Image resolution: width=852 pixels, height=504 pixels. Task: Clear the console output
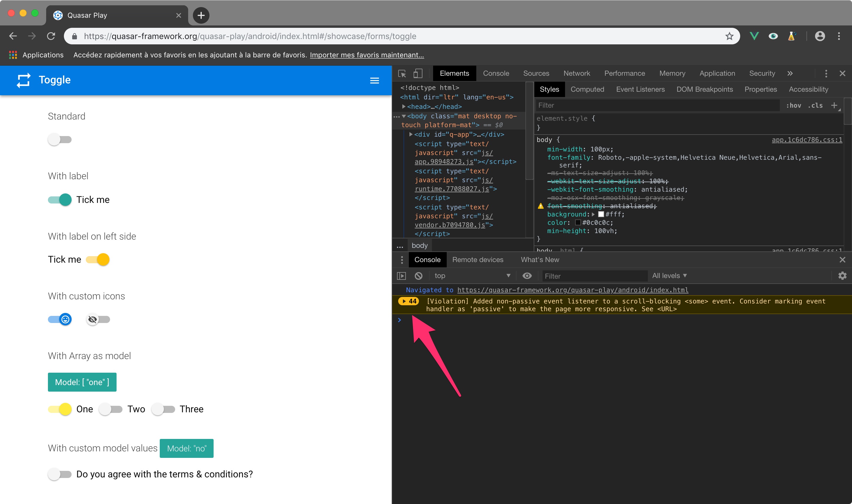click(418, 275)
